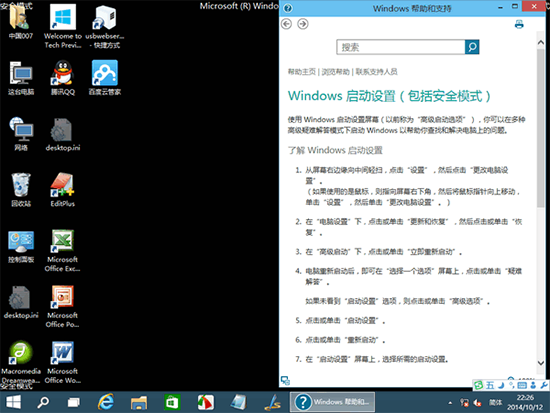550x413 pixels.
Task: Print the help topic
Action: 519,24
